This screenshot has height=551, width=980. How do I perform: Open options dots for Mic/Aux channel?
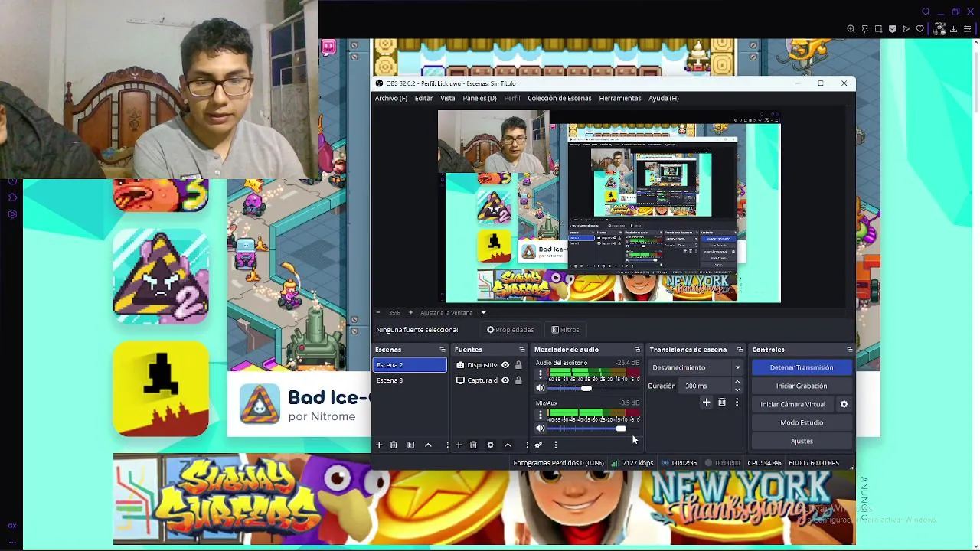click(540, 415)
